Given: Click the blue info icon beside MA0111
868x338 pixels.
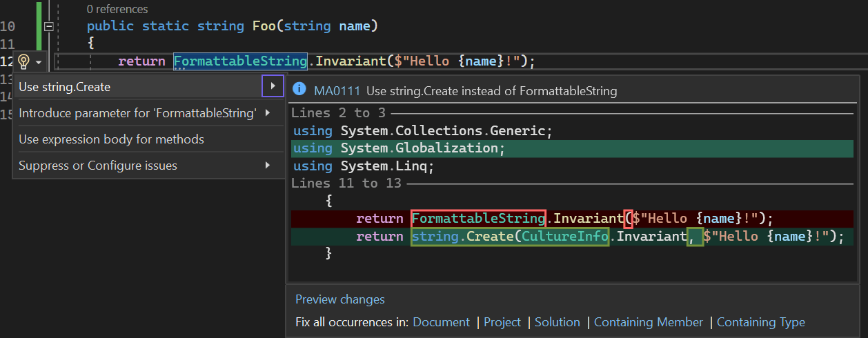Looking at the screenshot, I should pyautogui.click(x=299, y=90).
